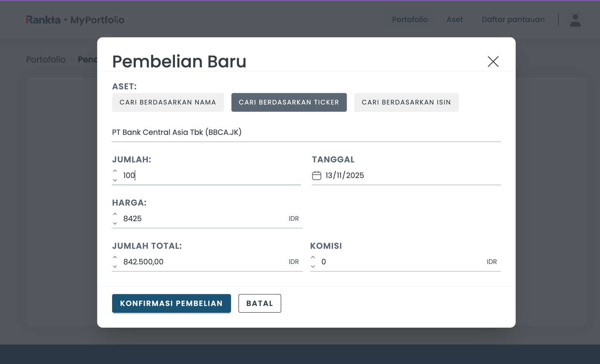Image resolution: width=600 pixels, height=364 pixels.
Task: Open the Aset navigation menu item
Action: (455, 20)
